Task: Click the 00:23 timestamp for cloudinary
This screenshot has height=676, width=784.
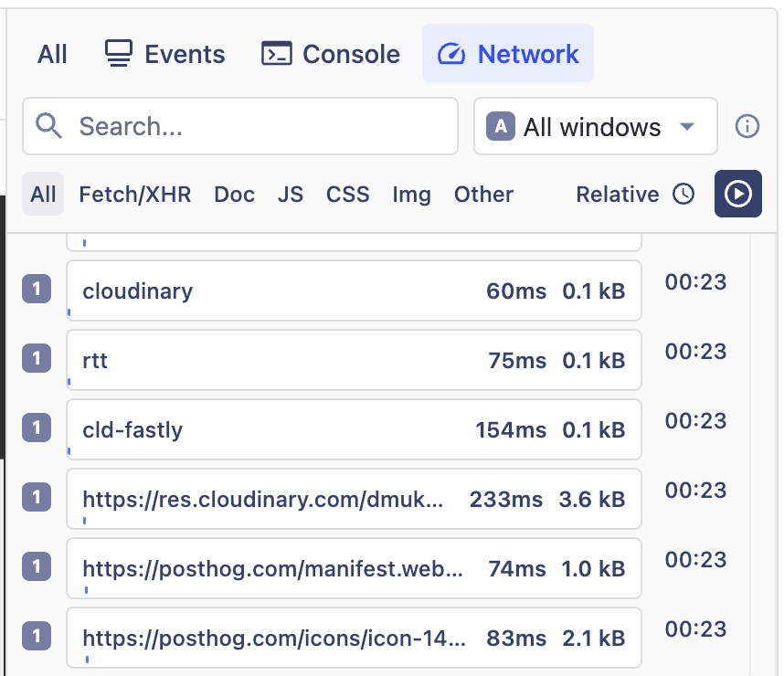Action: (695, 282)
